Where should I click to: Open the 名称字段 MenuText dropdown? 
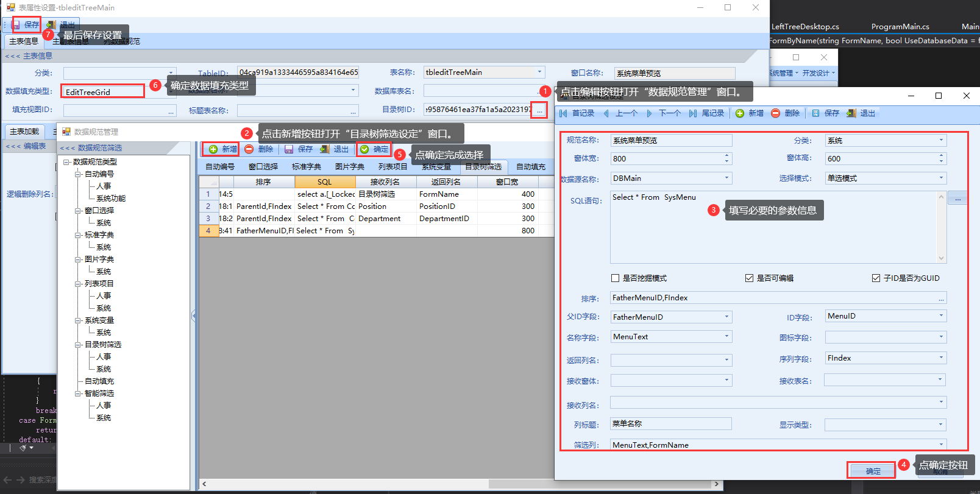726,336
